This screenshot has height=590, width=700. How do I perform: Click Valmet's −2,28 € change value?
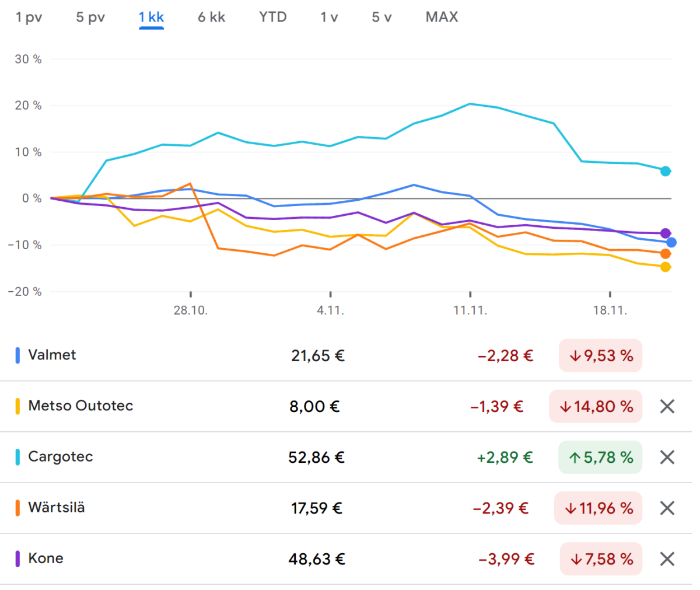(506, 355)
